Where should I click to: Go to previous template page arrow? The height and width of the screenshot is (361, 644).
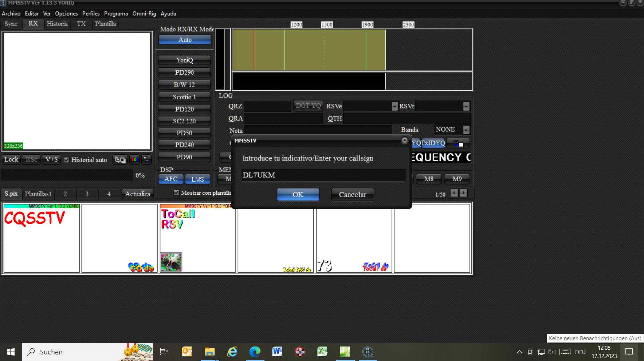[x=454, y=193]
